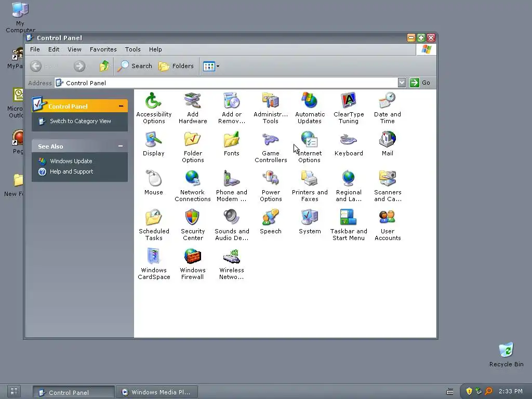Viewport: 532px width, 399px height.
Task: Click the Forward navigation button
Action: [79, 66]
